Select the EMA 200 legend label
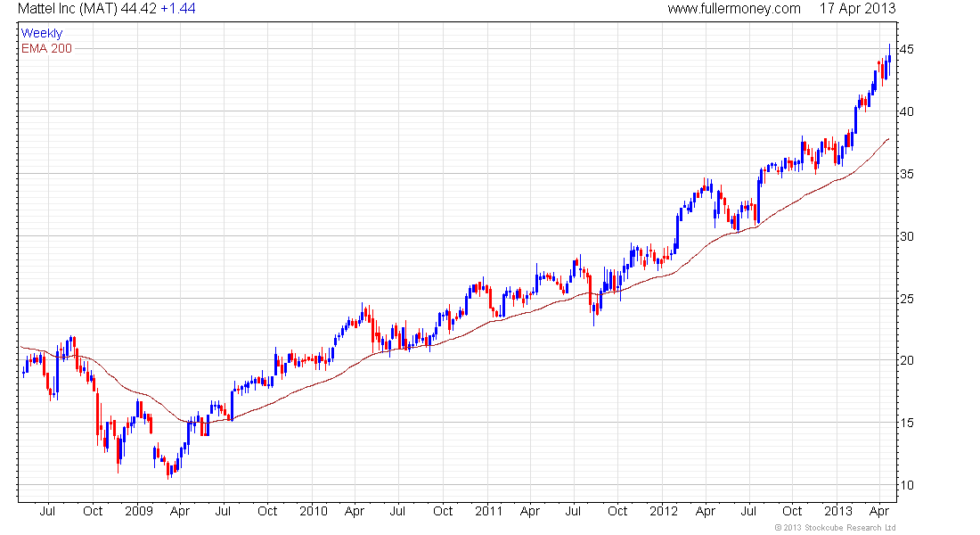The height and width of the screenshot is (535, 980). click(x=47, y=48)
